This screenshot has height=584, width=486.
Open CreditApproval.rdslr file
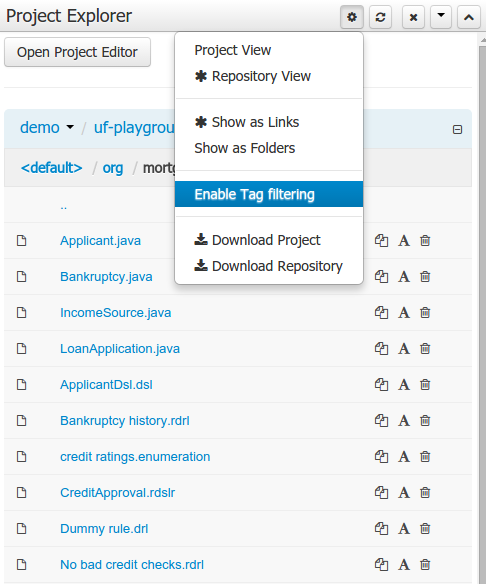(x=118, y=493)
